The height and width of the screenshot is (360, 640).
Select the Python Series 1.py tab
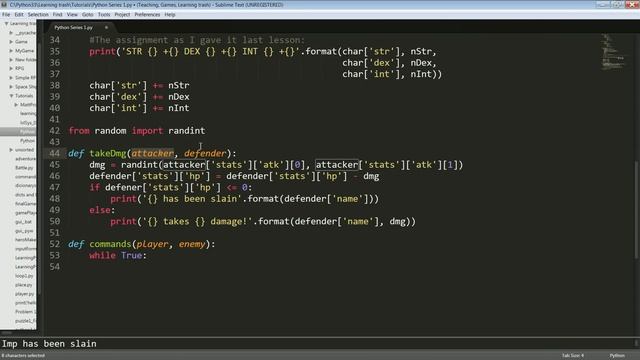click(x=73, y=27)
